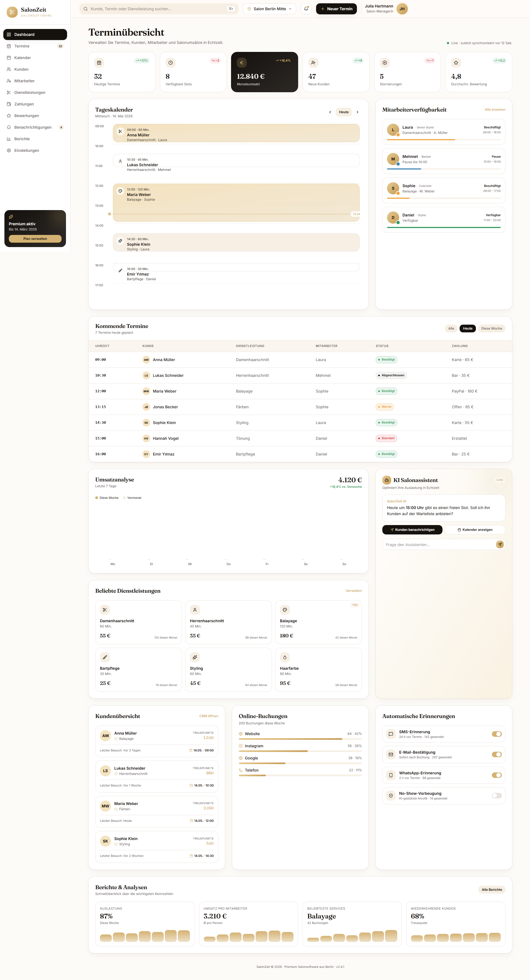
Task: Click the E-Mail-Bestätigung envelope icon
Action: (391, 754)
